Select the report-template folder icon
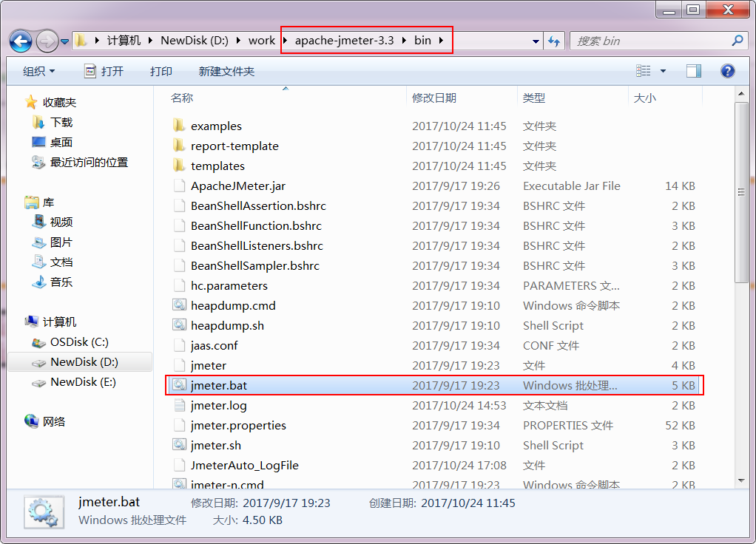The height and width of the screenshot is (544, 756). 179,146
